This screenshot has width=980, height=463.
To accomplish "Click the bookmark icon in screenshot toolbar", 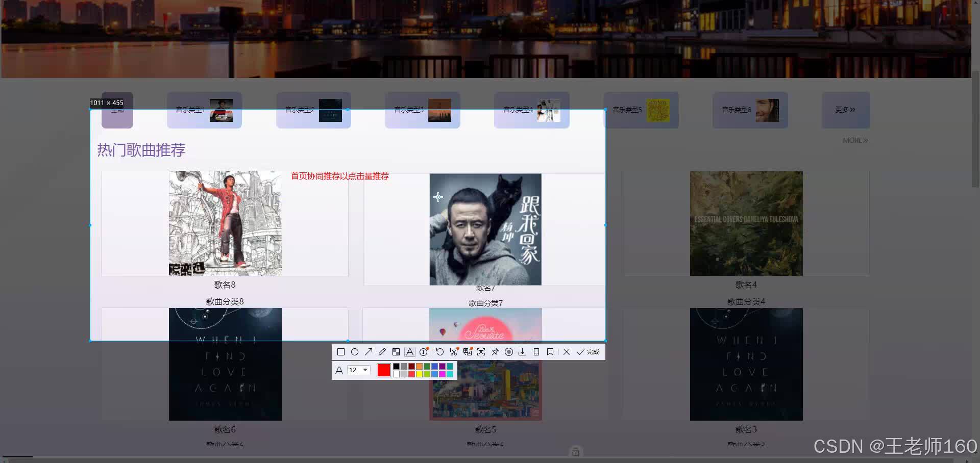I will pos(550,352).
